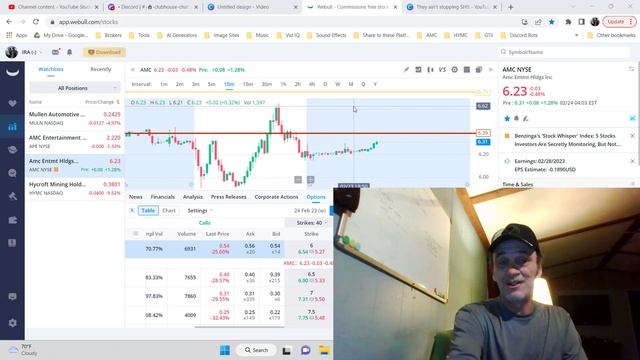Open the chart drawing pencil tool

[x=406, y=70]
